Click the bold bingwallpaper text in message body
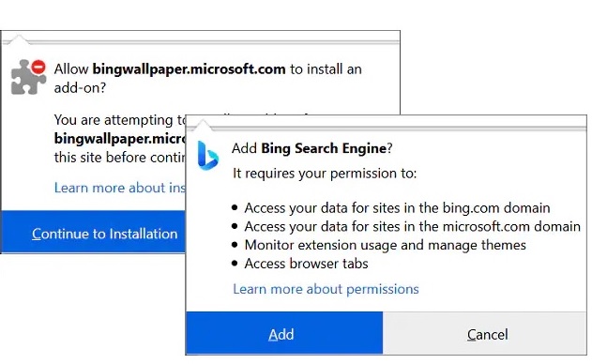Viewport: 592px width, 364px height. 120,139
